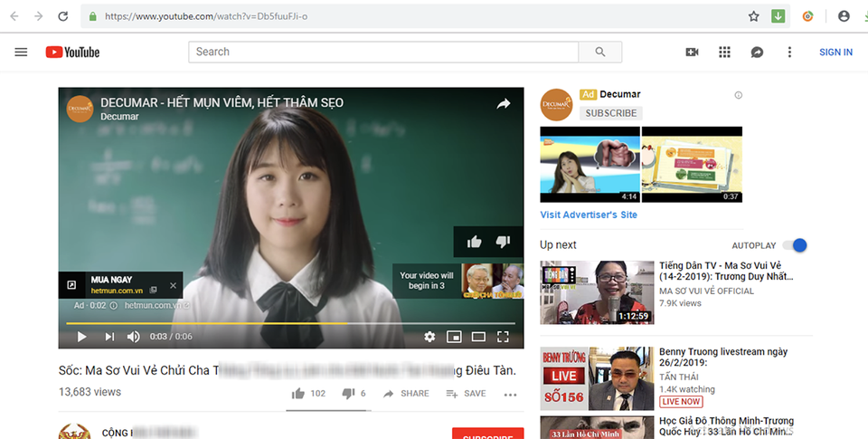Open the messages share bubble icon
868x439 pixels.
(x=757, y=52)
